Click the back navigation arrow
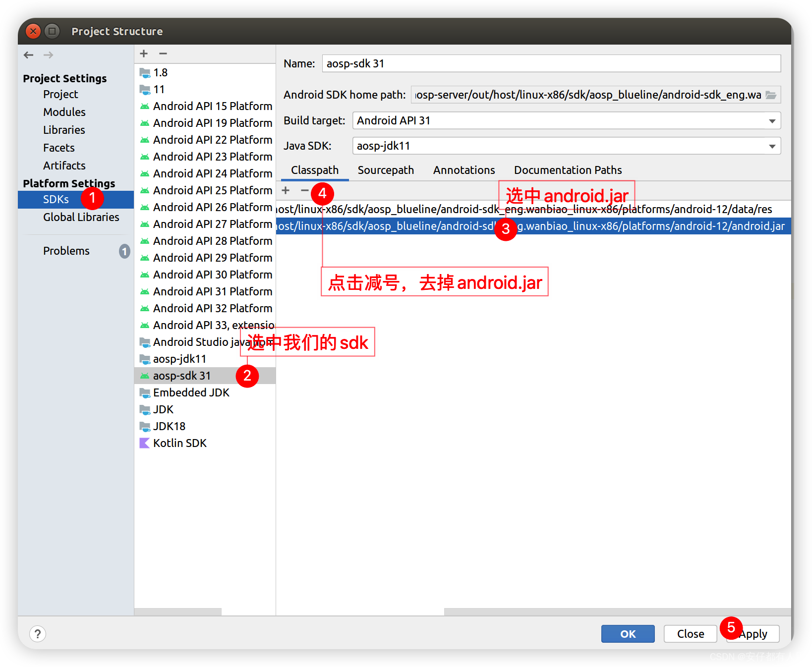812x667 pixels. coord(29,55)
